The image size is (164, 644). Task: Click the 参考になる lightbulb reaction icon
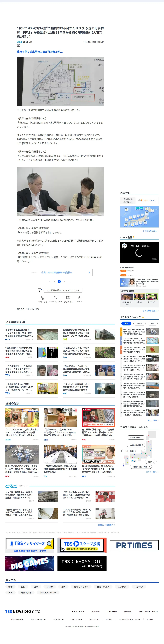click(x=43, y=297)
